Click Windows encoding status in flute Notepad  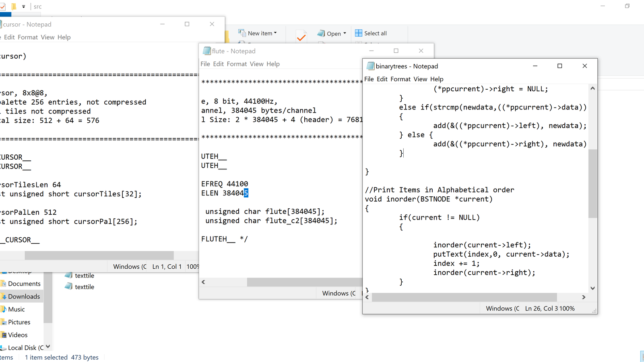339,293
